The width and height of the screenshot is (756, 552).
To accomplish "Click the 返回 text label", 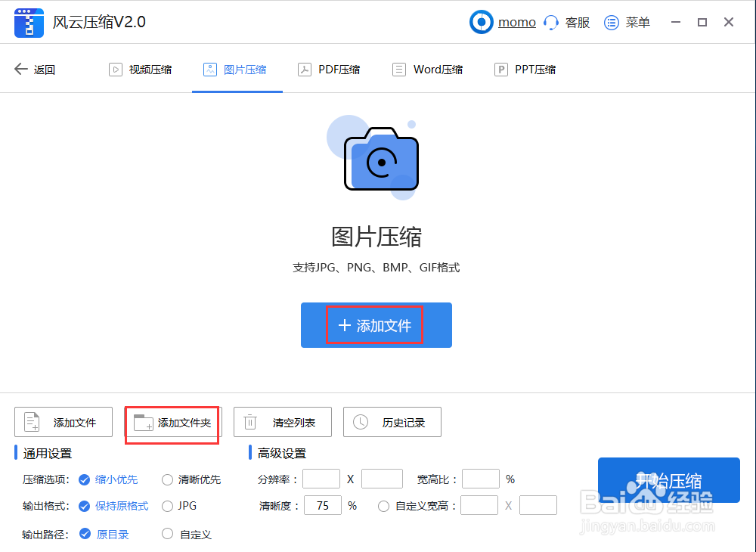I will point(45,70).
